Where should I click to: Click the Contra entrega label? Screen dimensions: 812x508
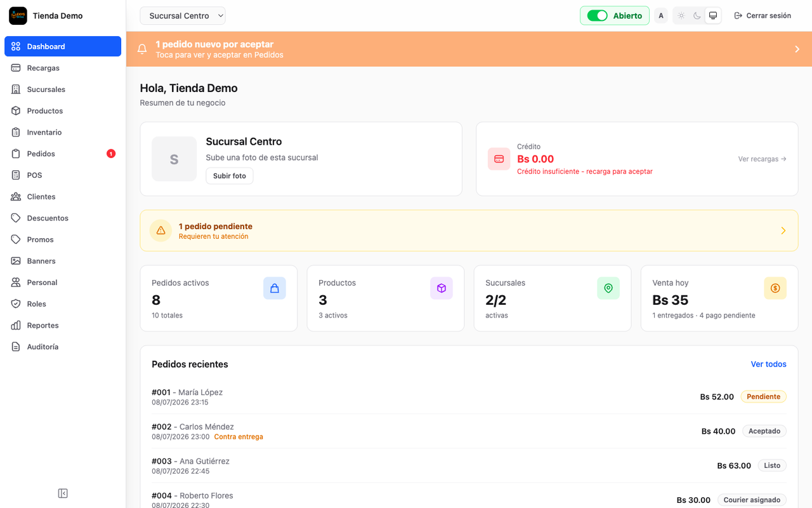239,437
